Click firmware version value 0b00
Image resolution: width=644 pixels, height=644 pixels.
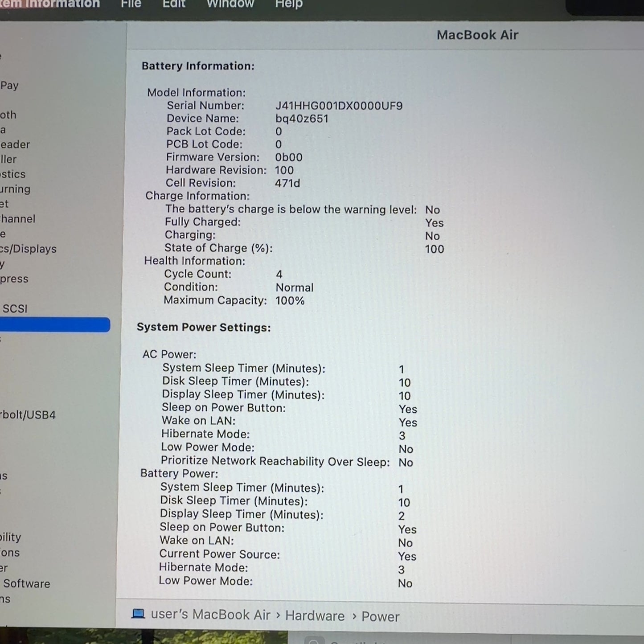288,157
